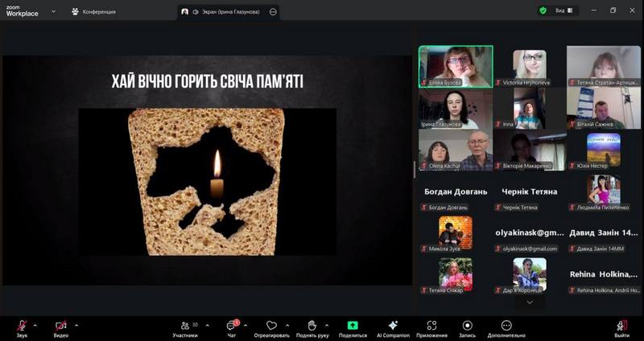The image size is (644, 341).
Task: Start recording with Запись button
Action: click(467, 326)
